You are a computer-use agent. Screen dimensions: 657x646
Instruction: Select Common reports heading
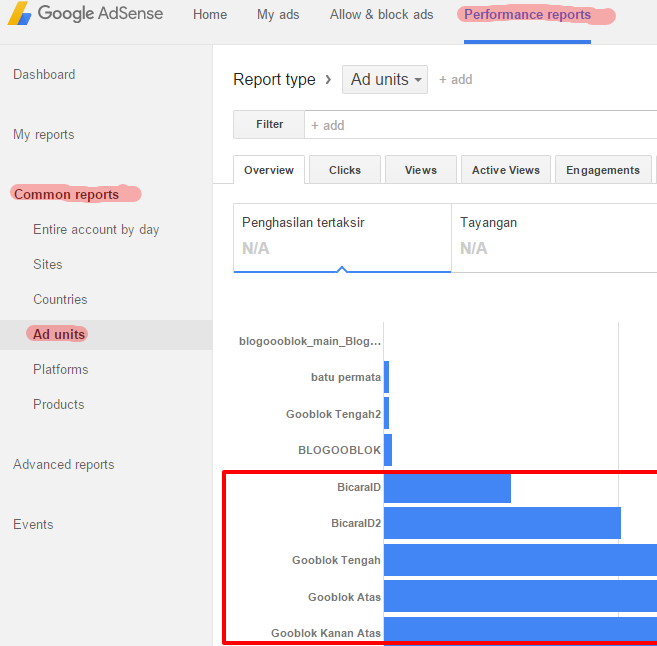point(67,194)
